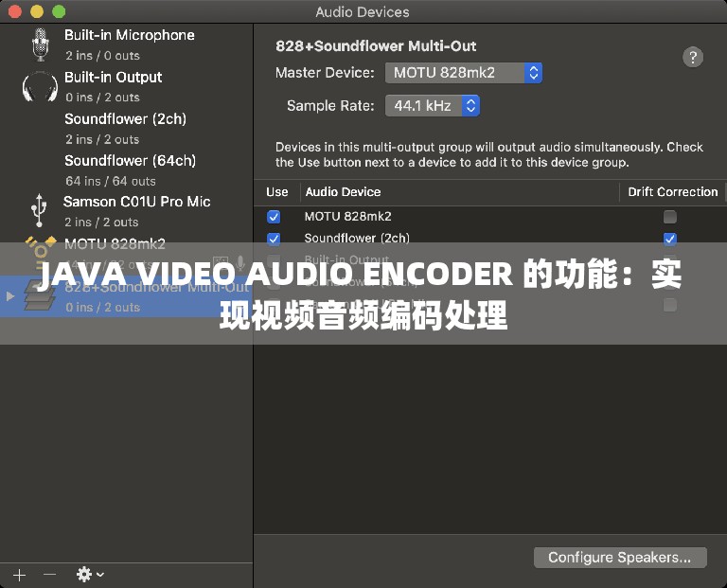Viewport: 727px width, 588px height.
Task: Click MOTU 828mk2 row in table
Action: [490, 217]
